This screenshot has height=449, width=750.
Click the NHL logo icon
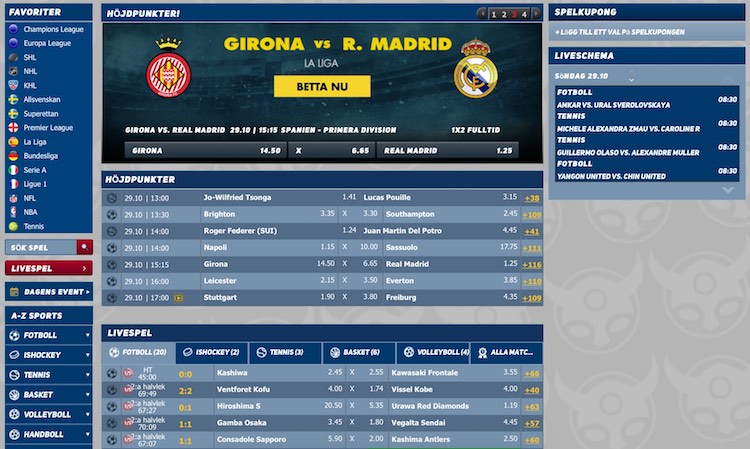(13, 71)
